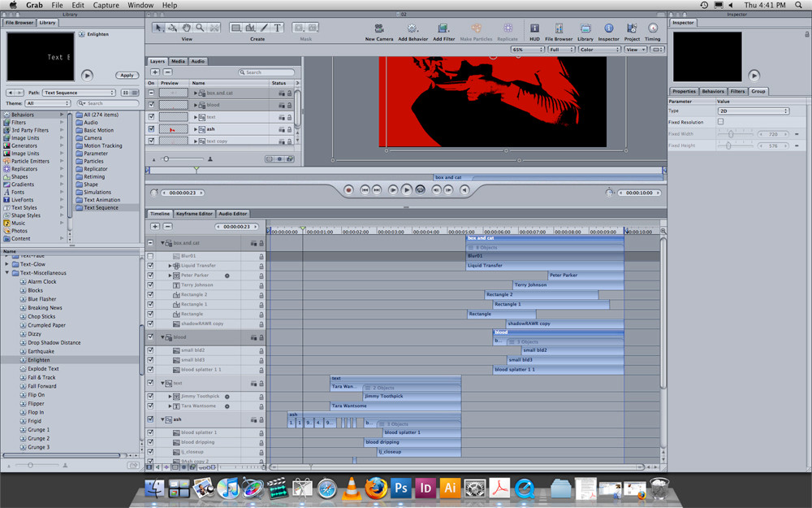The height and width of the screenshot is (508, 812).
Task: Open the Add Behavior gear menu
Action: click(412, 28)
